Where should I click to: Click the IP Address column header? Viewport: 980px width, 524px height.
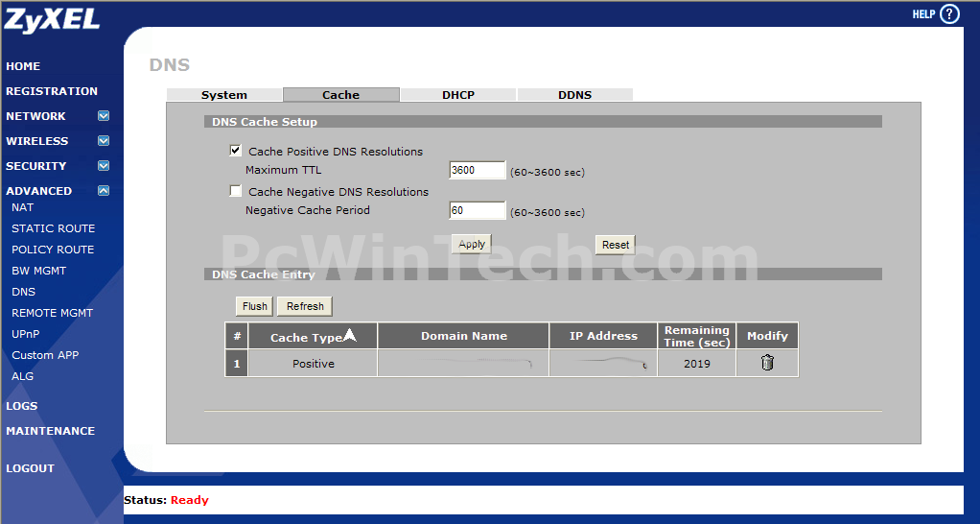603,336
